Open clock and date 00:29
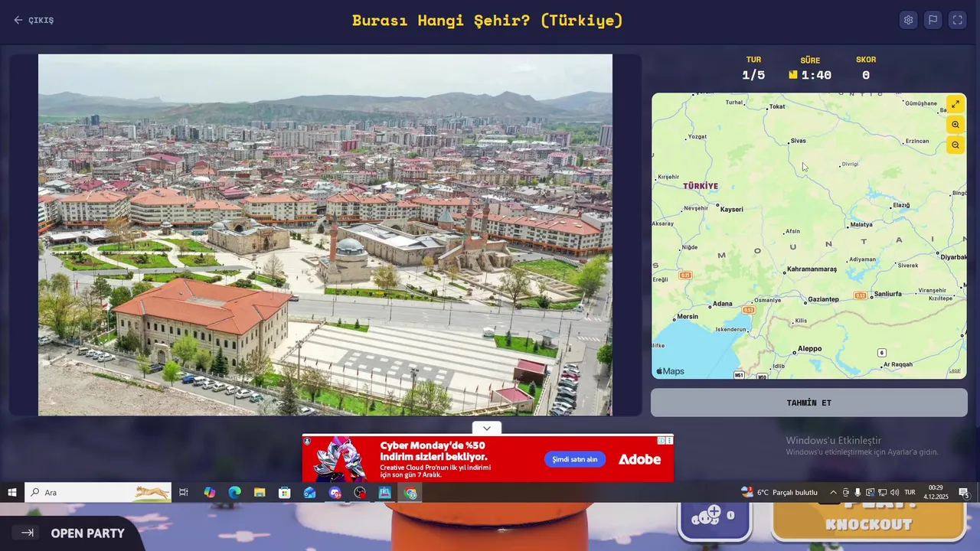The width and height of the screenshot is (980, 551). 936,492
